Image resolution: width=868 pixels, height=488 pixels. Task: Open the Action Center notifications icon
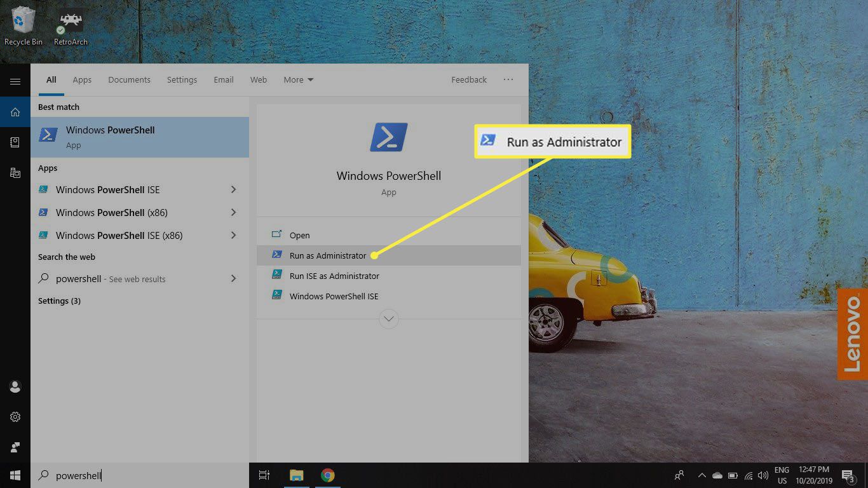(847, 475)
